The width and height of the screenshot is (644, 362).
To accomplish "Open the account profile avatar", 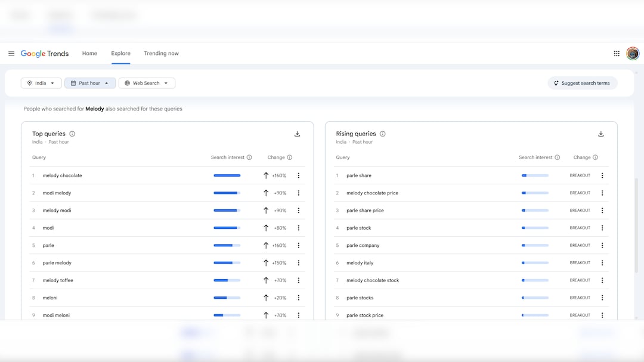I will point(633,54).
